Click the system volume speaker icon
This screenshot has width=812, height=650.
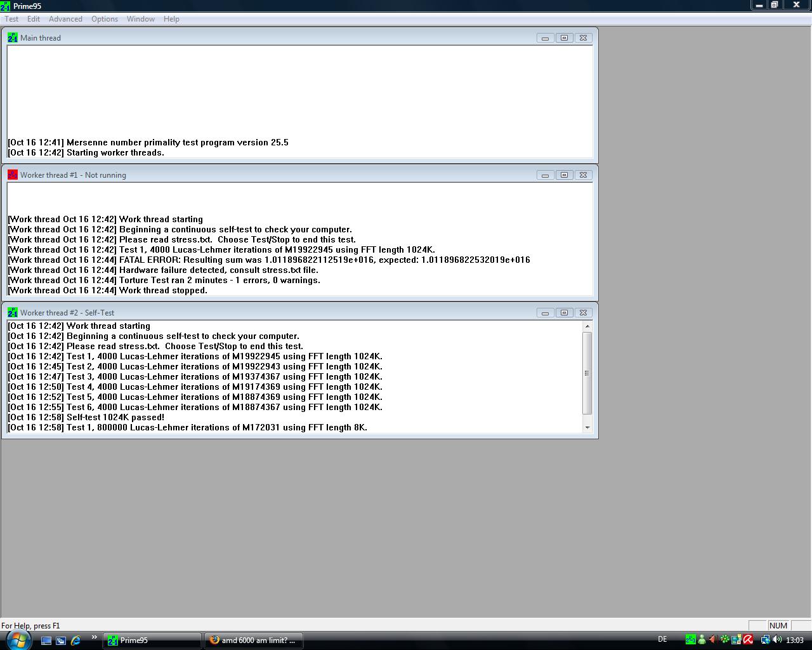click(777, 640)
